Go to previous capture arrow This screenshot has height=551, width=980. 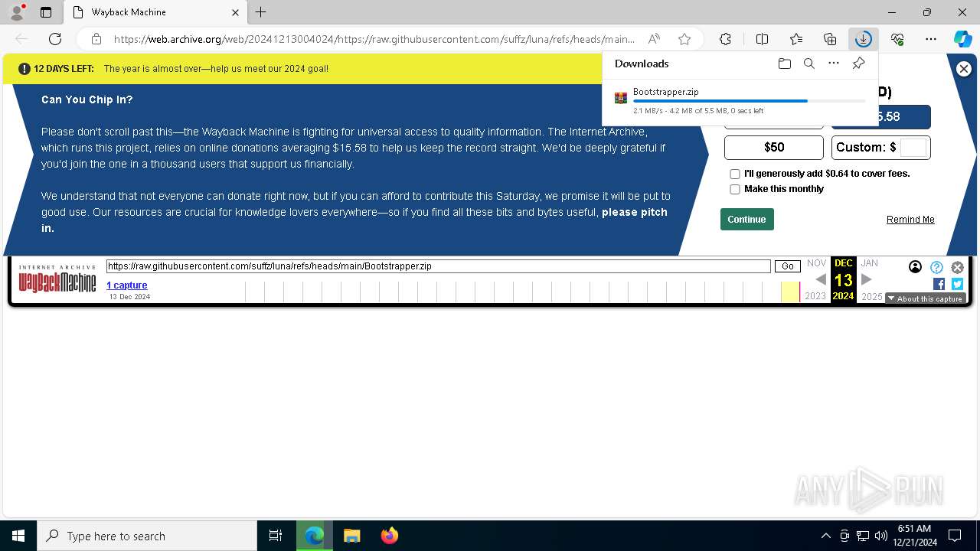[820, 279]
